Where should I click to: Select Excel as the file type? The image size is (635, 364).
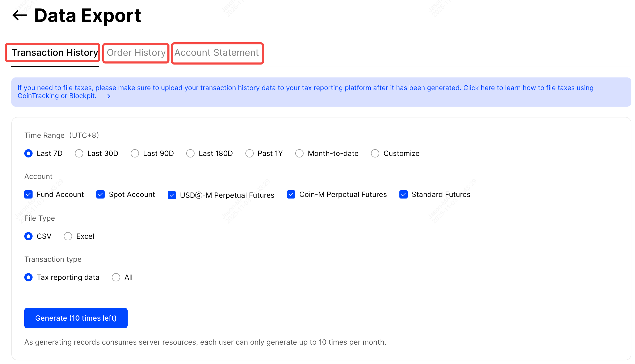68,236
